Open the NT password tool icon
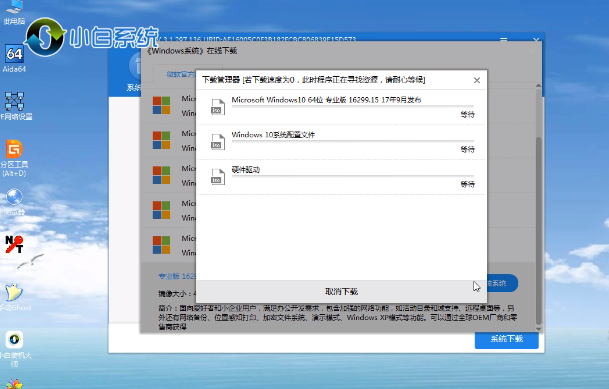 [x=14, y=245]
